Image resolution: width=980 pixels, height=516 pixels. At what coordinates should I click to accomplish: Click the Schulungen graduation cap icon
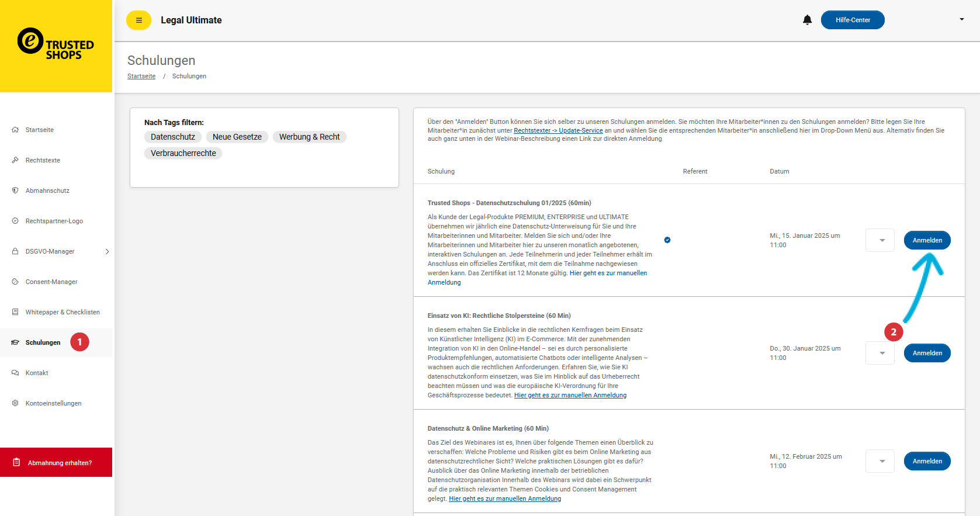[15, 342]
